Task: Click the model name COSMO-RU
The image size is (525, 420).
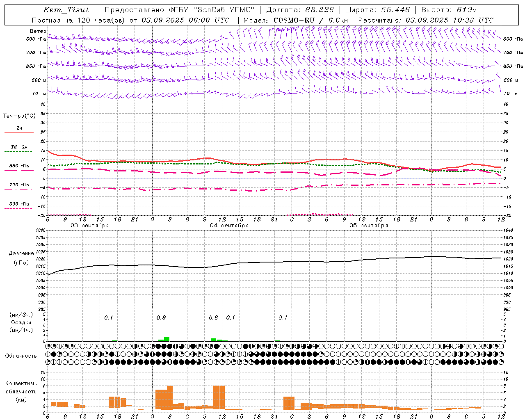Action: 294,20
